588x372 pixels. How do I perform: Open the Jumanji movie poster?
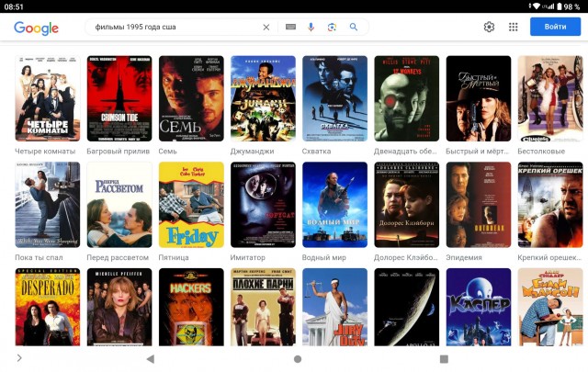(263, 98)
